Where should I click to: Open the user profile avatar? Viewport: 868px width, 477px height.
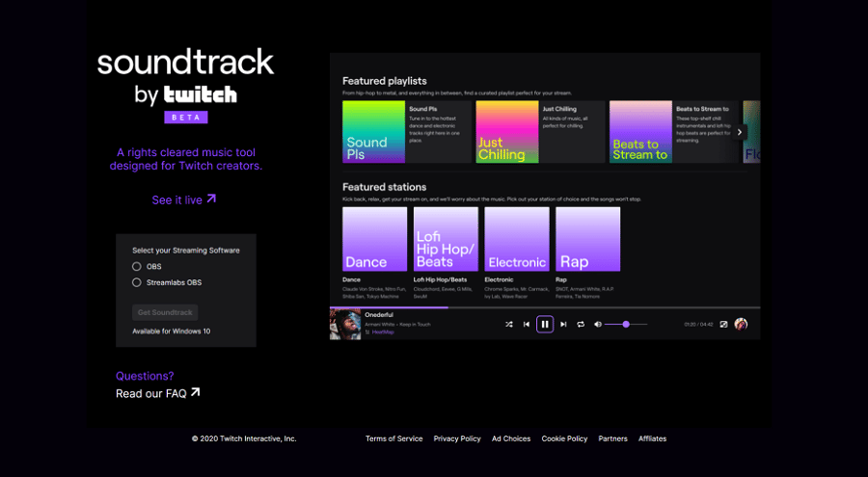click(741, 325)
